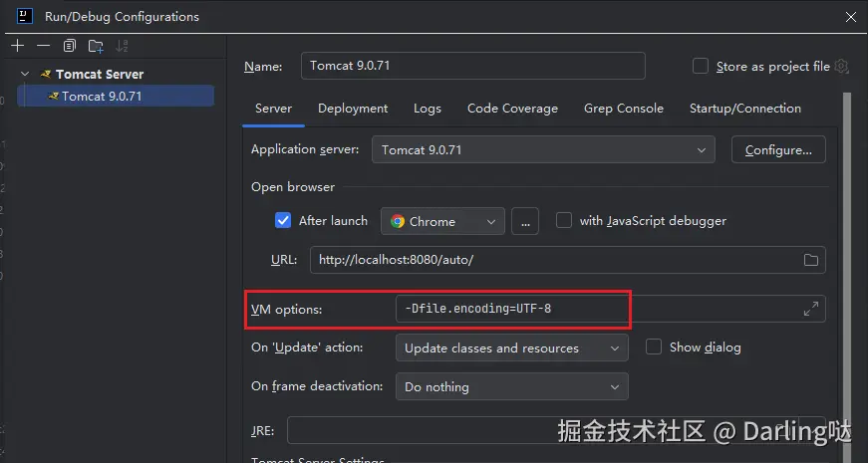Click the Run/Debug Configurations title text

[x=122, y=17]
